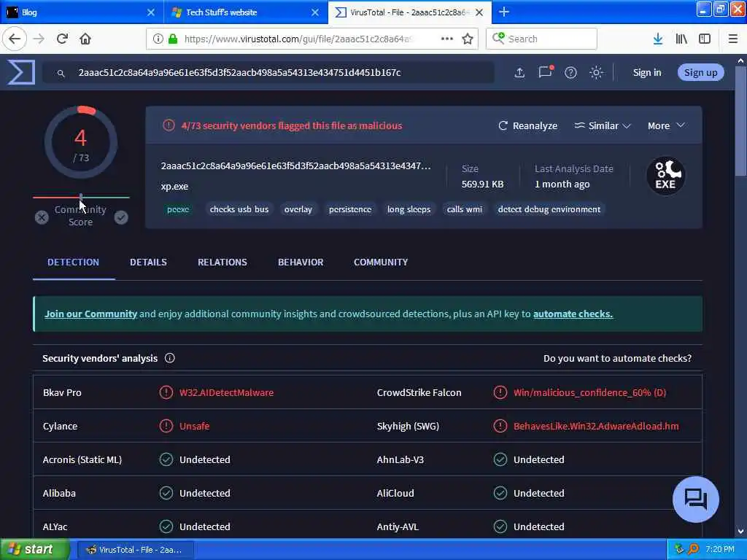
Task: Select the DETECTION tab
Action: (74, 262)
